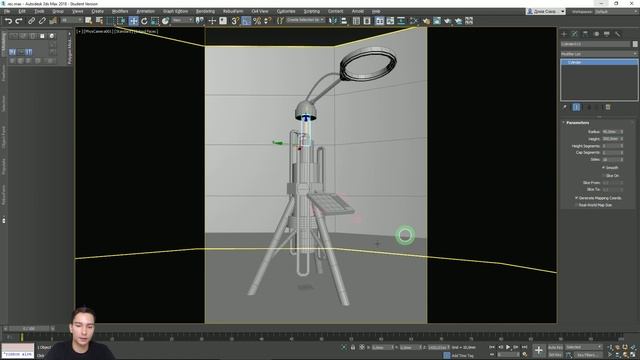Open Select by Name dialog icon
Image resolution: width=640 pixels, height=360 pixels.
[99, 20]
